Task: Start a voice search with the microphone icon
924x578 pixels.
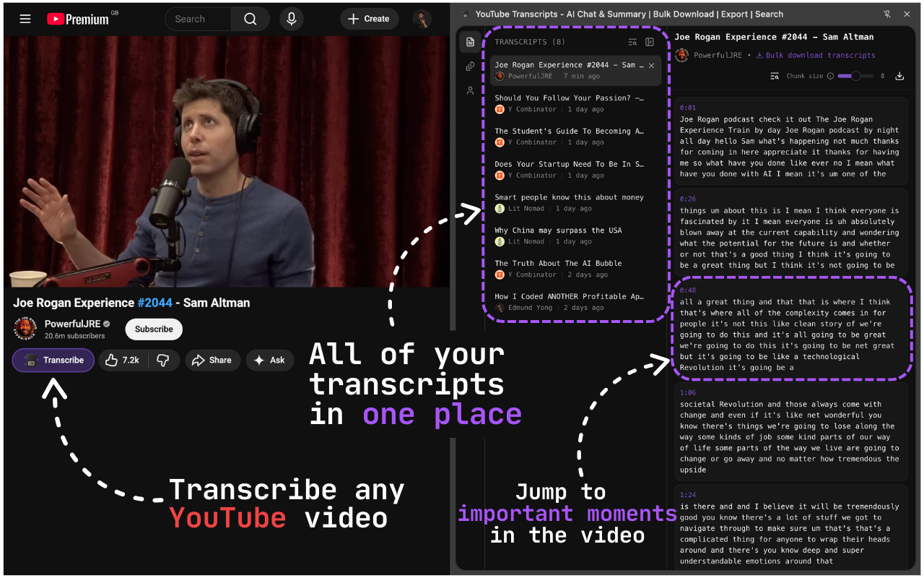Action: point(292,19)
